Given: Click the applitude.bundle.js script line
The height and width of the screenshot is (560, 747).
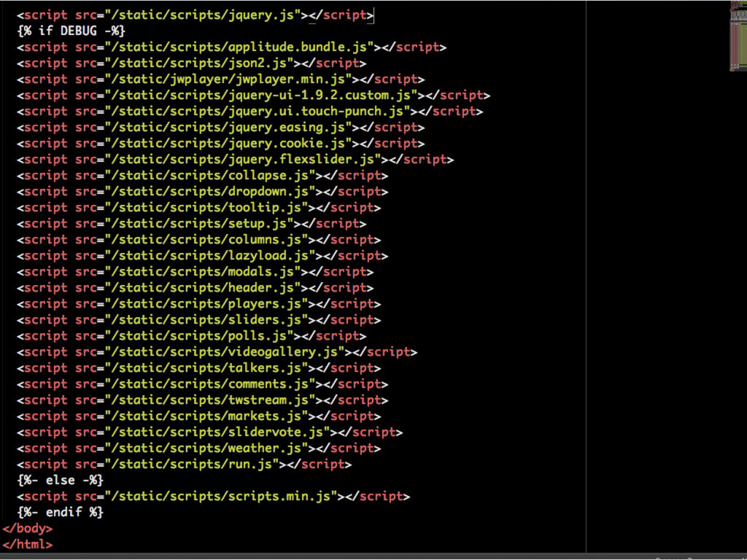Looking at the screenshot, I should pyautogui.click(x=231, y=47).
